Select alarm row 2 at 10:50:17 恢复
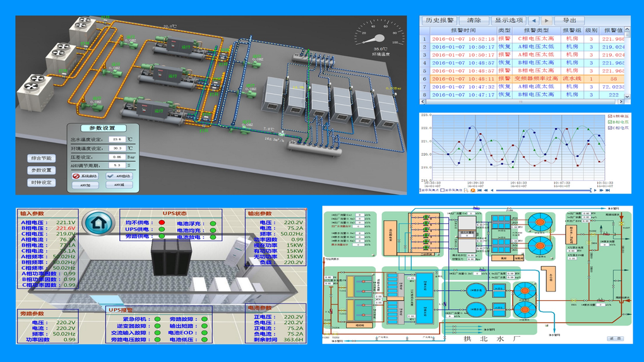Viewport: 644px width, 362px height. (522, 47)
